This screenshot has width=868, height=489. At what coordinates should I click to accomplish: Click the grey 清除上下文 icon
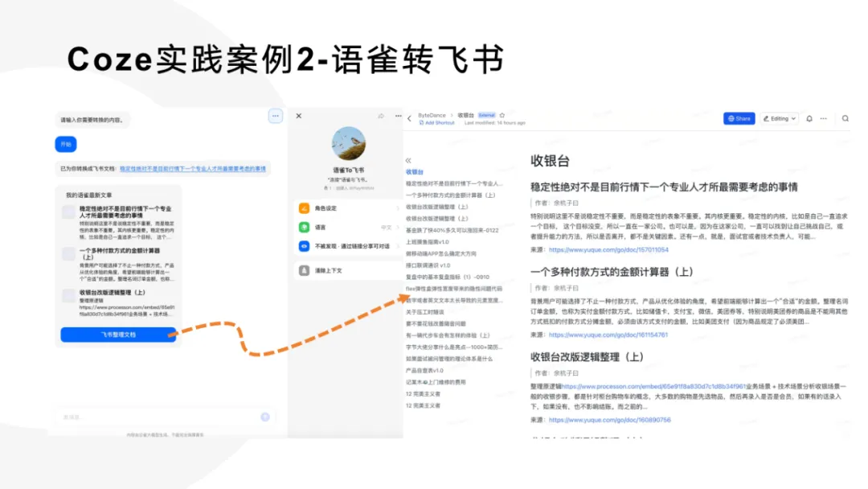pyautogui.click(x=304, y=270)
